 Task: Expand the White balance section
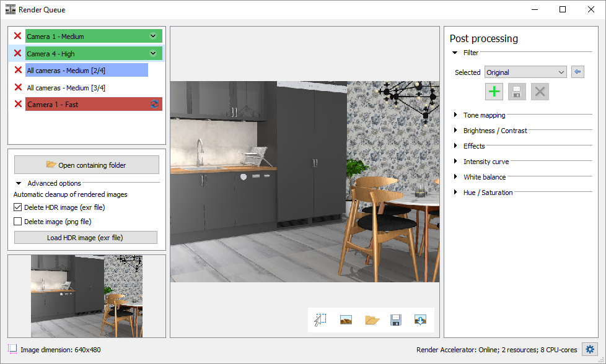pyautogui.click(x=456, y=177)
